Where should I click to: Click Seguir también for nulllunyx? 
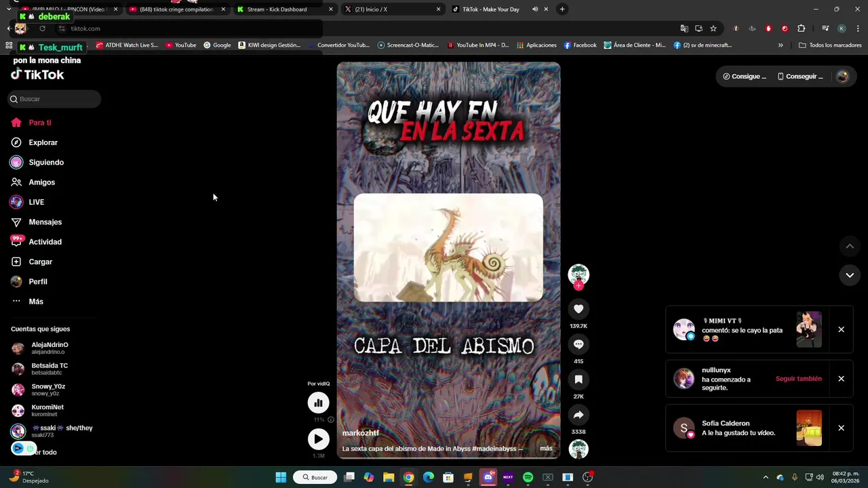pos(799,379)
